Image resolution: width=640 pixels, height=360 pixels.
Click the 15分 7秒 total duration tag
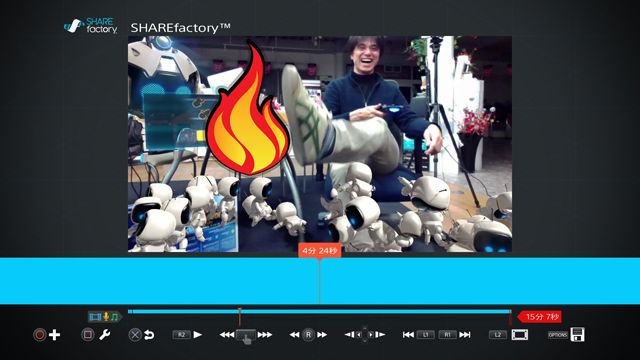click(539, 317)
